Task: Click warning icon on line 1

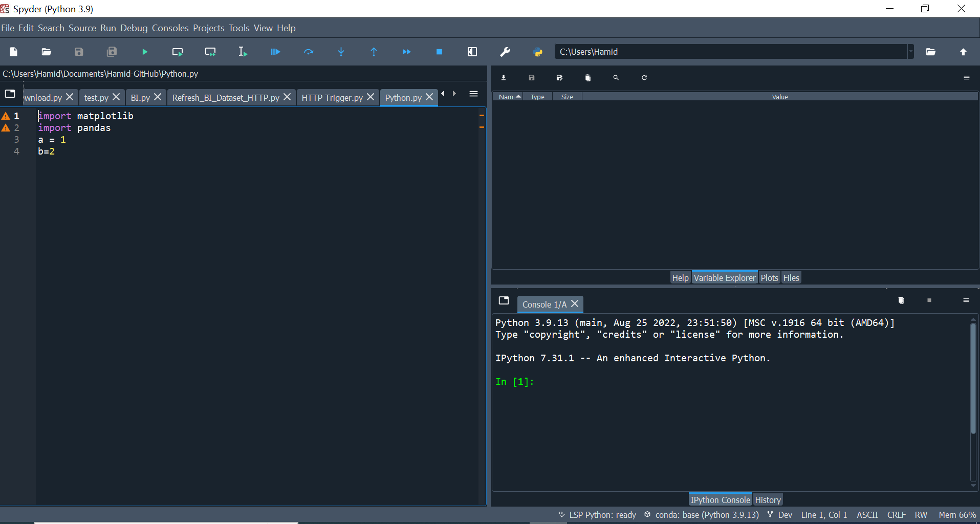Action: (x=6, y=116)
